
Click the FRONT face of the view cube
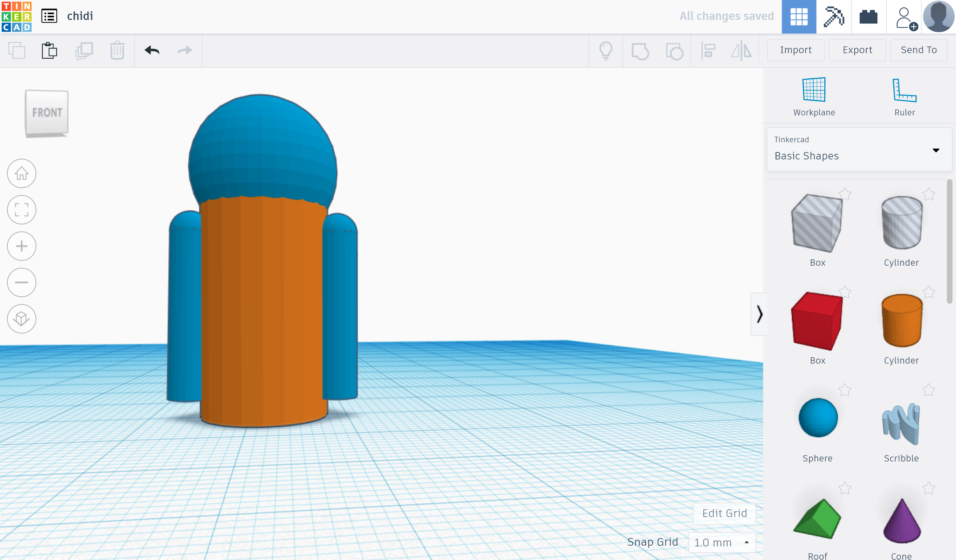click(47, 112)
